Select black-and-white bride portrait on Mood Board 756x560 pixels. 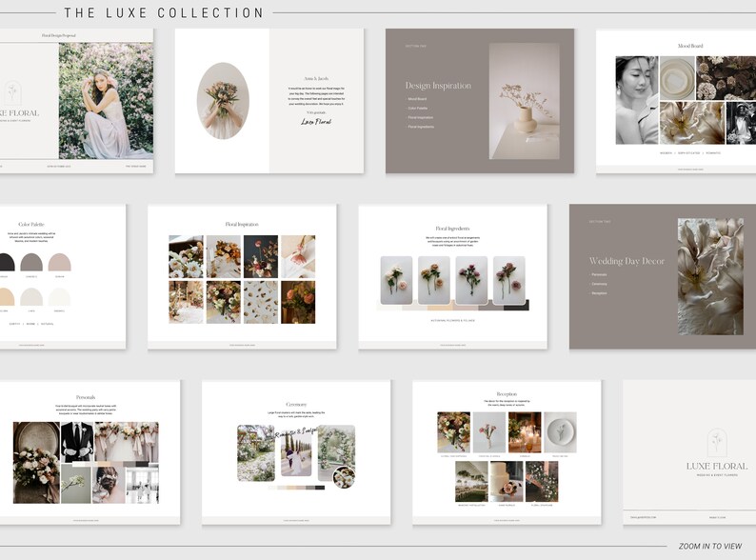pos(636,100)
